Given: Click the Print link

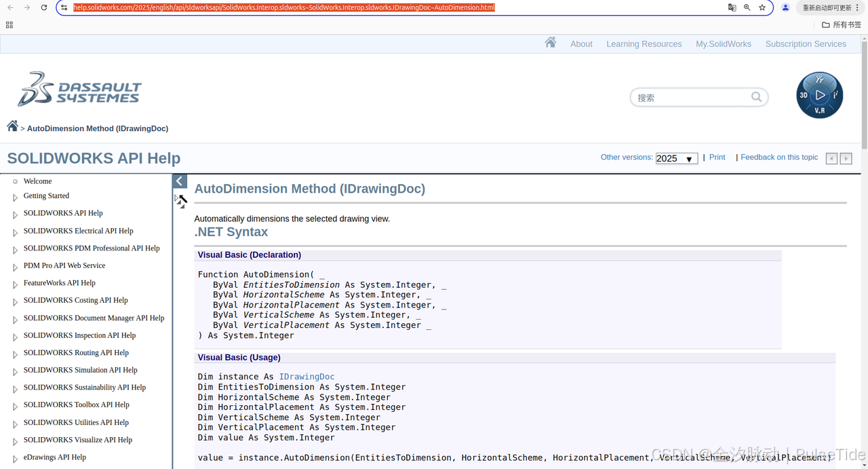Looking at the screenshot, I should (x=717, y=157).
